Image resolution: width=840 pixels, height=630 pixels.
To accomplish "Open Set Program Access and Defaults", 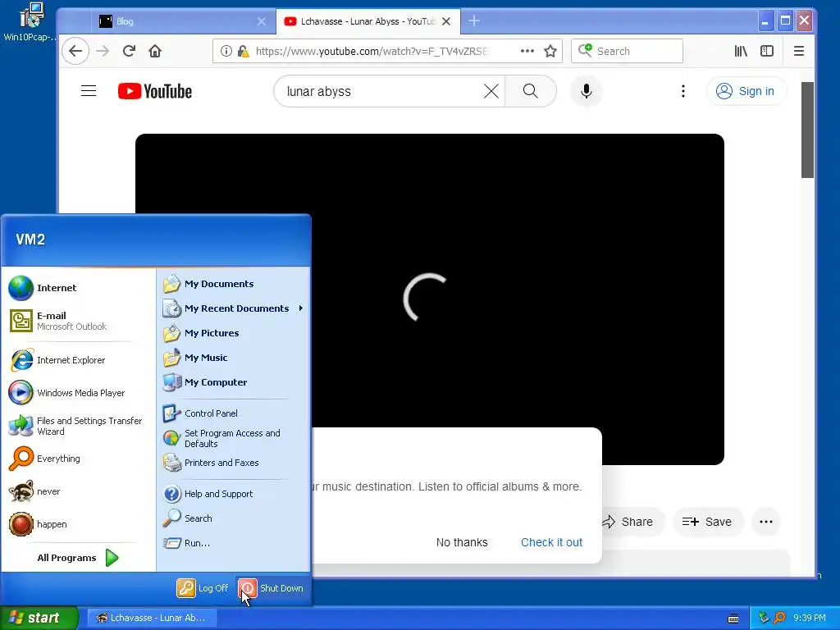I will coord(221,438).
